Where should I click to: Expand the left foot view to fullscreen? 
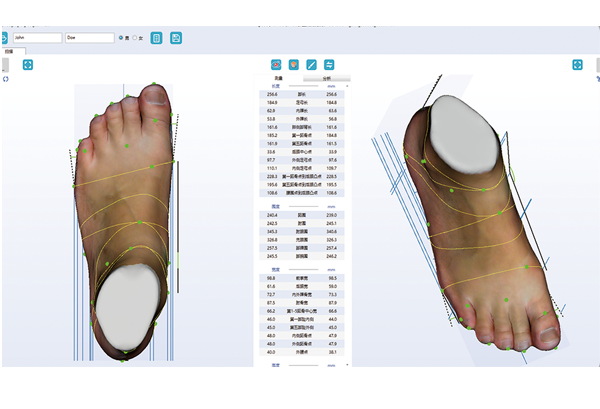point(28,65)
